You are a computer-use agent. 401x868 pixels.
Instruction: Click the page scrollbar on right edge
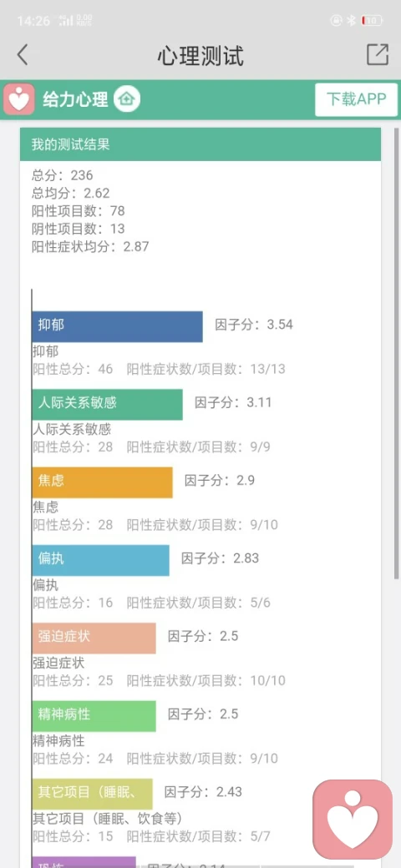[397, 353]
